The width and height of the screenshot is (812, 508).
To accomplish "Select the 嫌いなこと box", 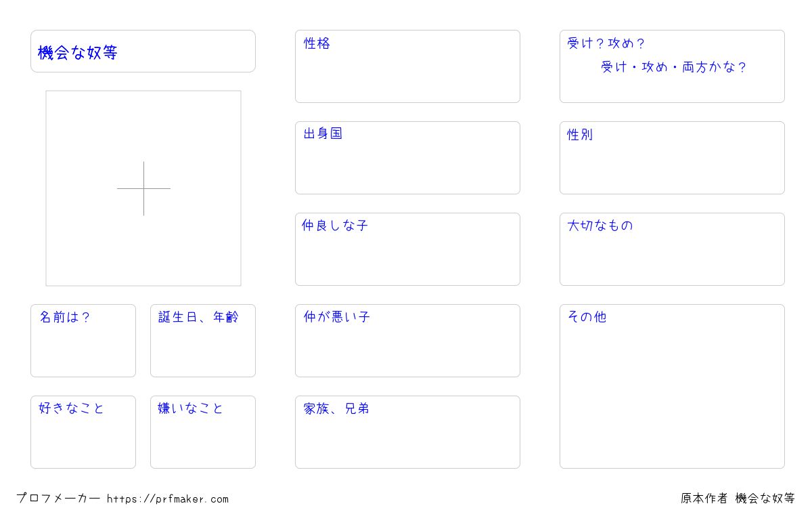I will (x=203, y=432).
